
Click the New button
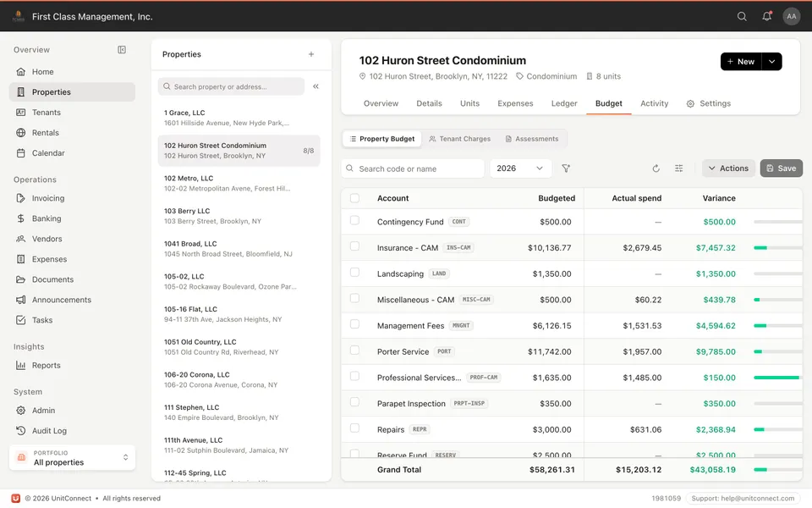point(741,62)
